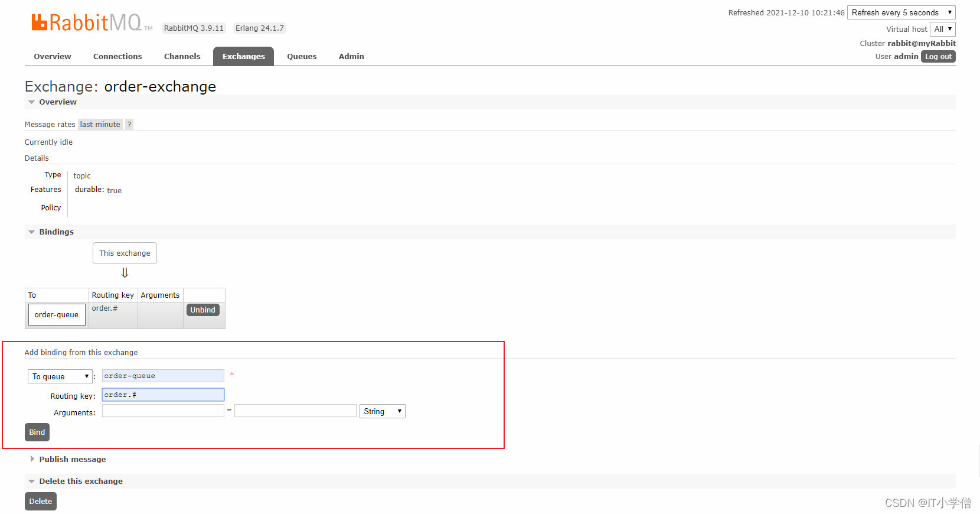Viewport: 980px width, 514px height.
Task: Open message rates help question mark
Action: [129, 124]
